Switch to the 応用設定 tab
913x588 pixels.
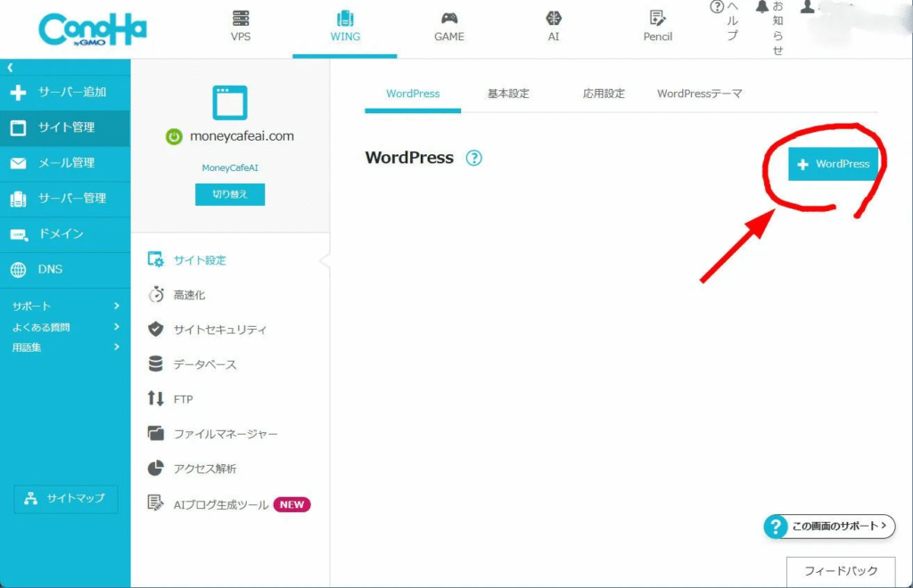click(x=604, y=94)
